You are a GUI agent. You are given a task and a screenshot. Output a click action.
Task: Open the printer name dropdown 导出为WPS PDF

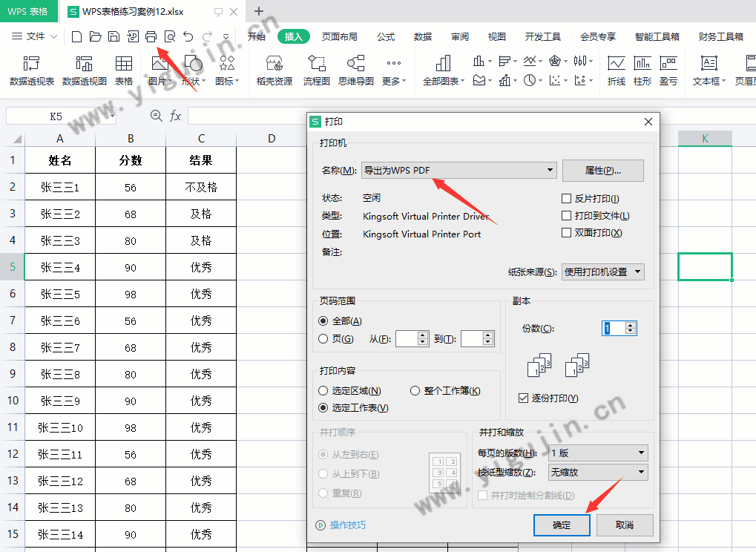click(459, 170)
